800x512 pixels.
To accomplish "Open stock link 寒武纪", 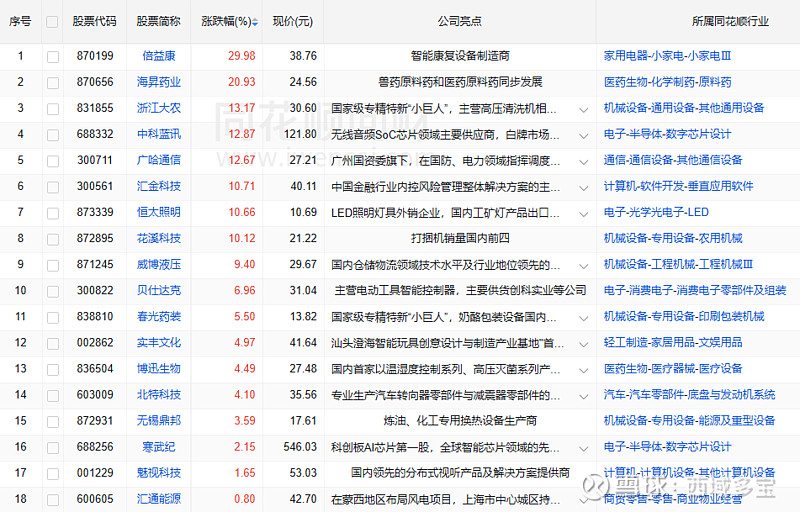I will [x=159, y=447].
